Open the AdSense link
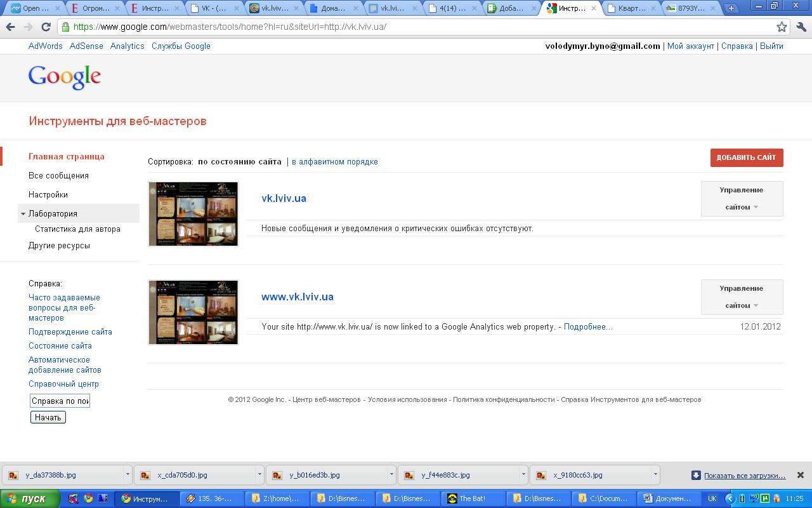812x508 pixels. (x=86, y=46)
